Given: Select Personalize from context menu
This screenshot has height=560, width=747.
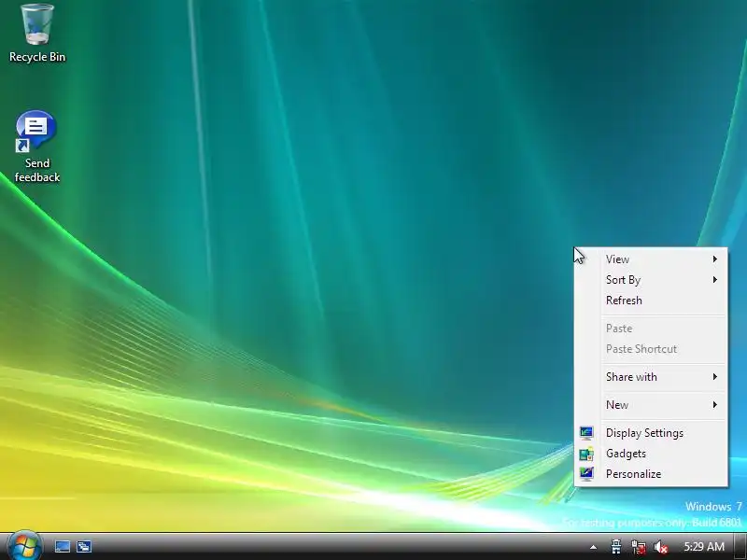Looking at the screenshot, I should pos(651,474).
